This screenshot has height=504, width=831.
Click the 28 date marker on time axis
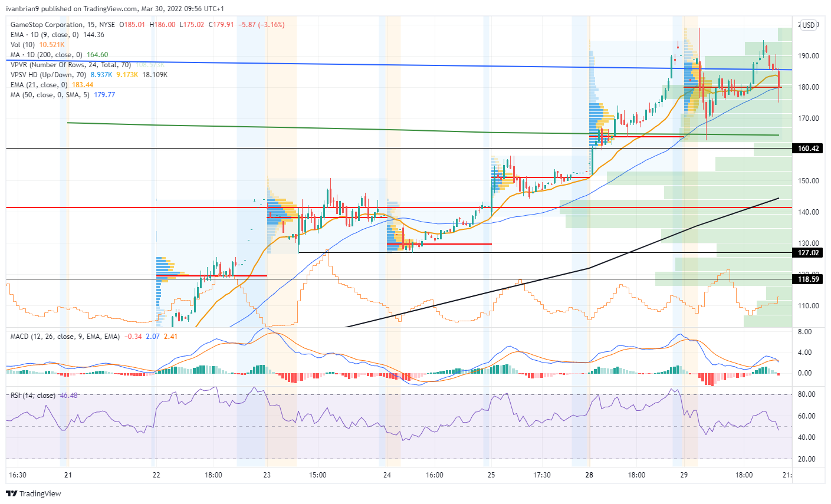click(589, 475)
